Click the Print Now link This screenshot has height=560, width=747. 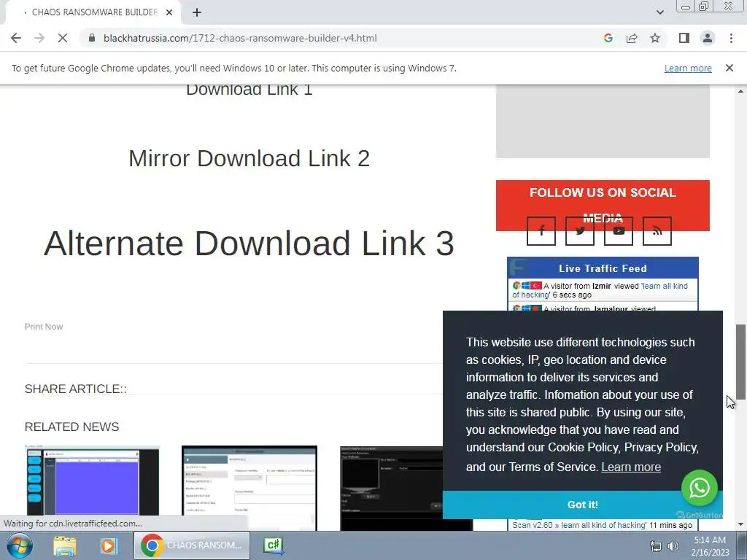[43, 327]
